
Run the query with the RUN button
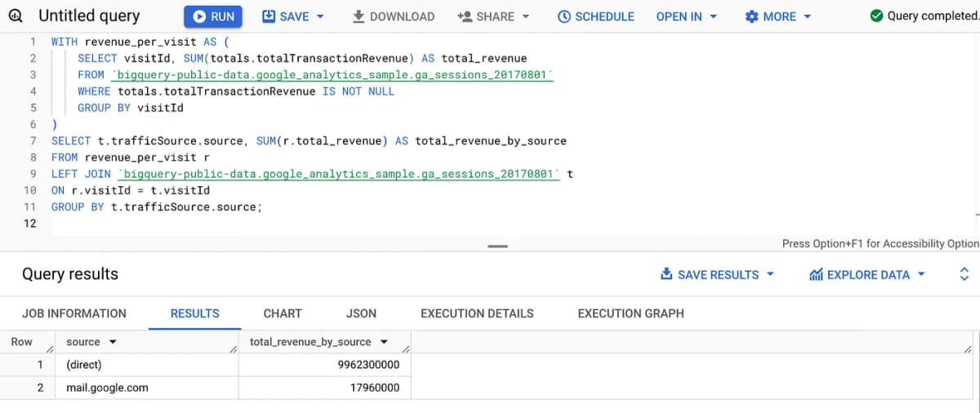click(211, 16)
